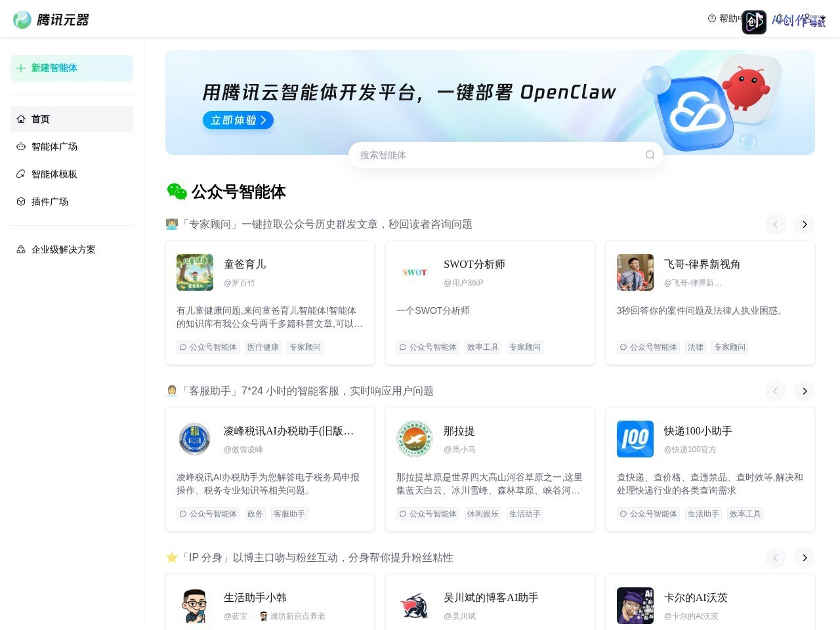Click the 立即体验 banner button

pos(238,120)
